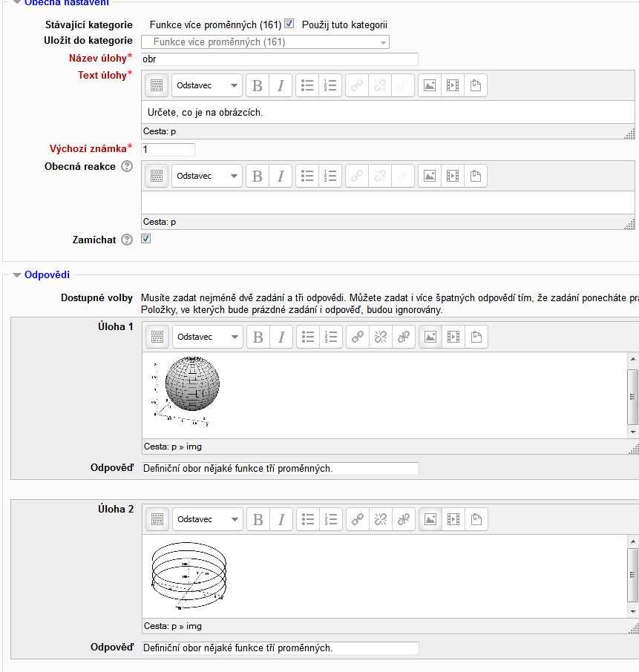
Task: Open help for Zamíchat option
Action: point(127,240)
